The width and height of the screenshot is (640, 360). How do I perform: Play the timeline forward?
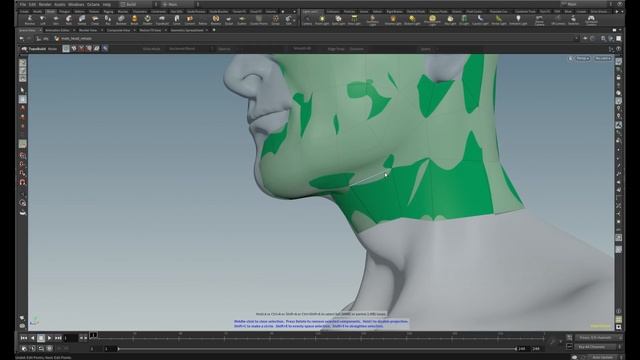point(49,338)
